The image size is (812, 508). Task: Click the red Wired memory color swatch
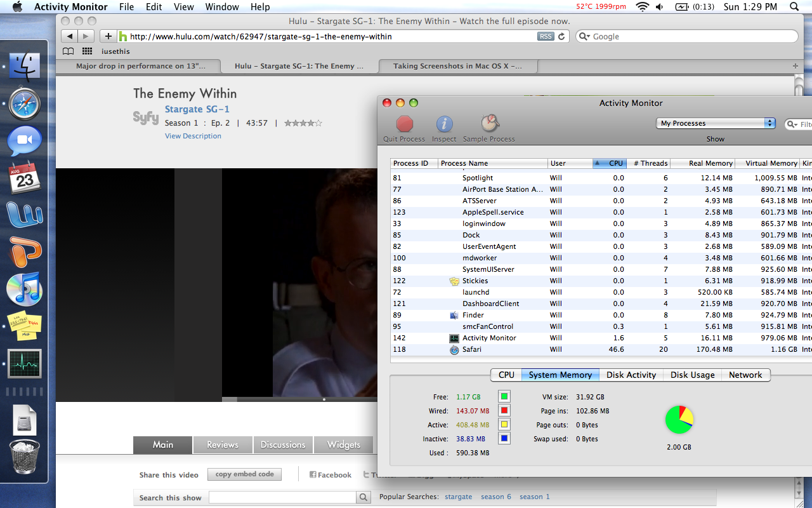click(x=504, y=411)
